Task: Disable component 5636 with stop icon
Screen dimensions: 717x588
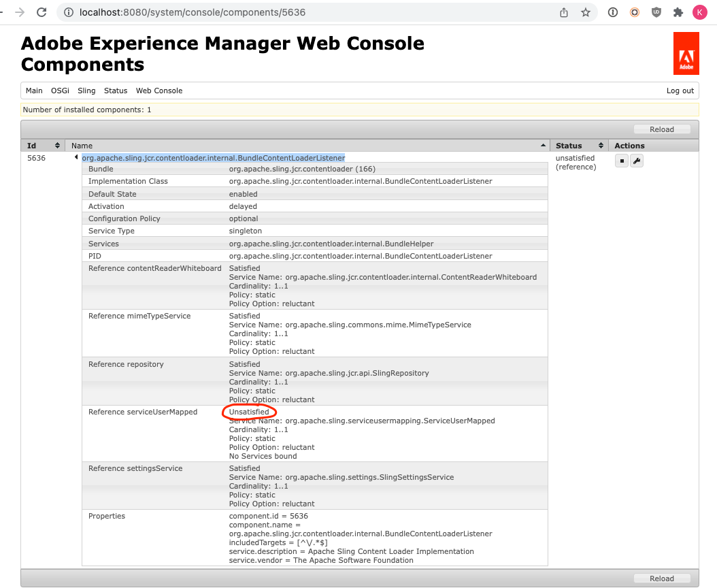Action: click(622, 161)
